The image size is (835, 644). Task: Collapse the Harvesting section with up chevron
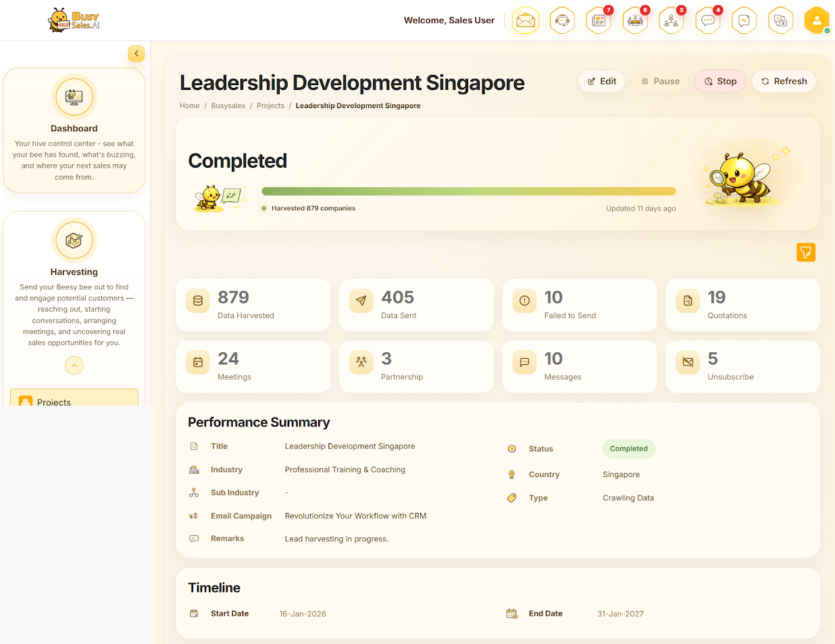[x=74, y=366]
